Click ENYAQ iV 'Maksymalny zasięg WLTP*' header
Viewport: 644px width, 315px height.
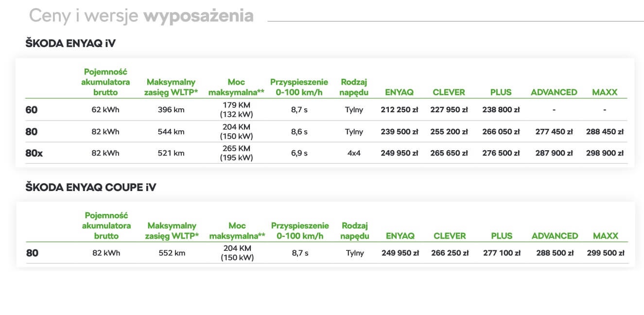click(x=171, y=87)
